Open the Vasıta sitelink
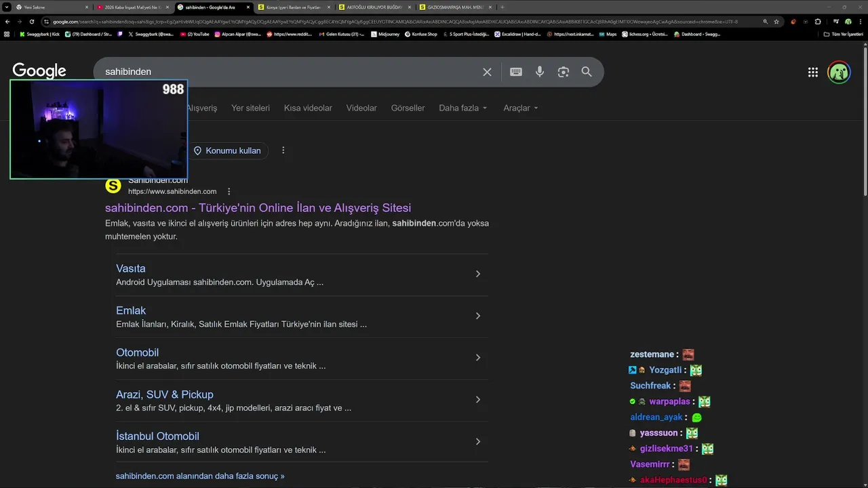This screenshot has height=488, width=868. (131, 268)
